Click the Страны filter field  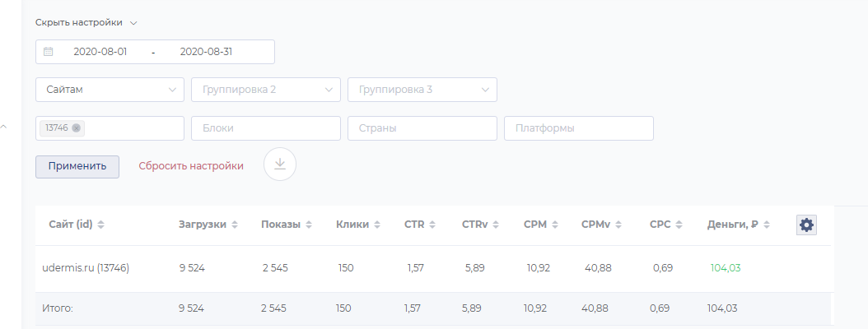tap(422, 128)
